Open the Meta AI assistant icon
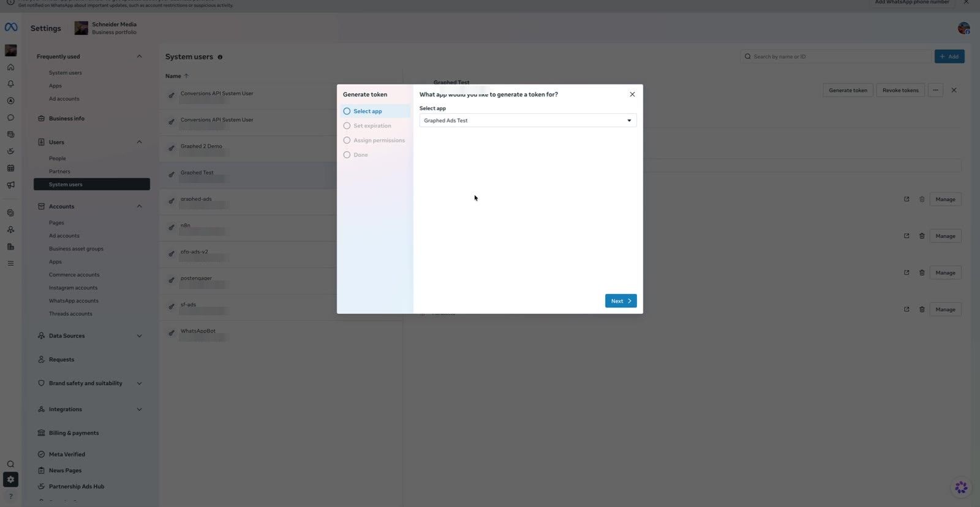Viewport: 980px width, 507px height. [961, 487]
